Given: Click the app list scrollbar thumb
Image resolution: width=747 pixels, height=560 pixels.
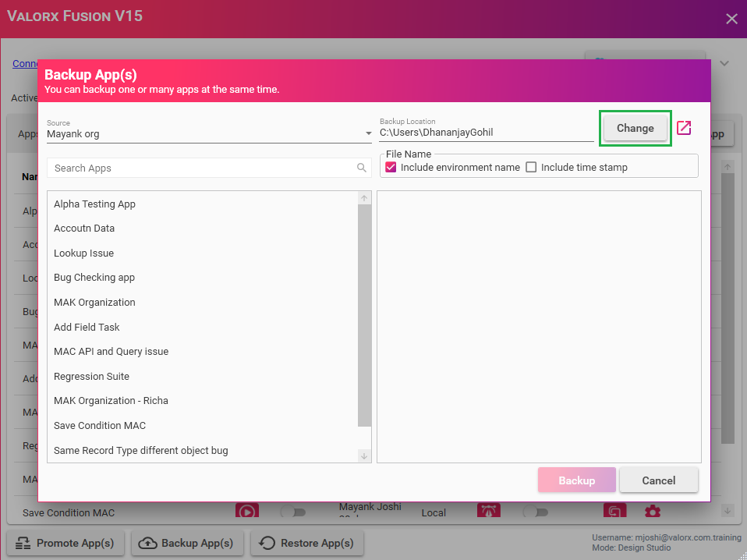Looking at the screenshot, I should [x=364, y=316].
